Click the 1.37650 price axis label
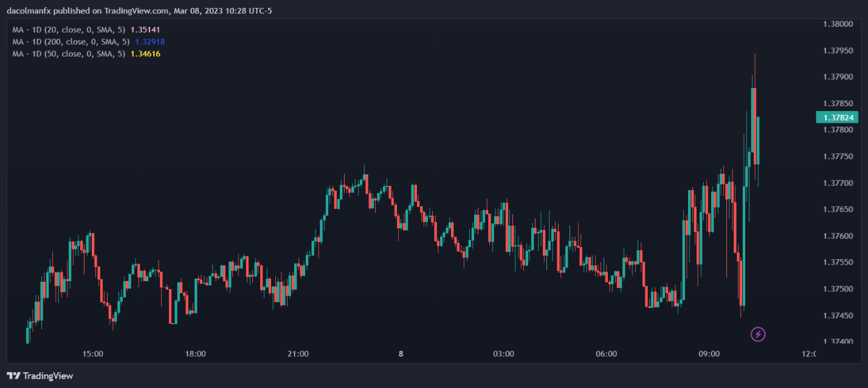Viewport: 868px width, 388px height. pyautogui.click(x=838, y=209)
